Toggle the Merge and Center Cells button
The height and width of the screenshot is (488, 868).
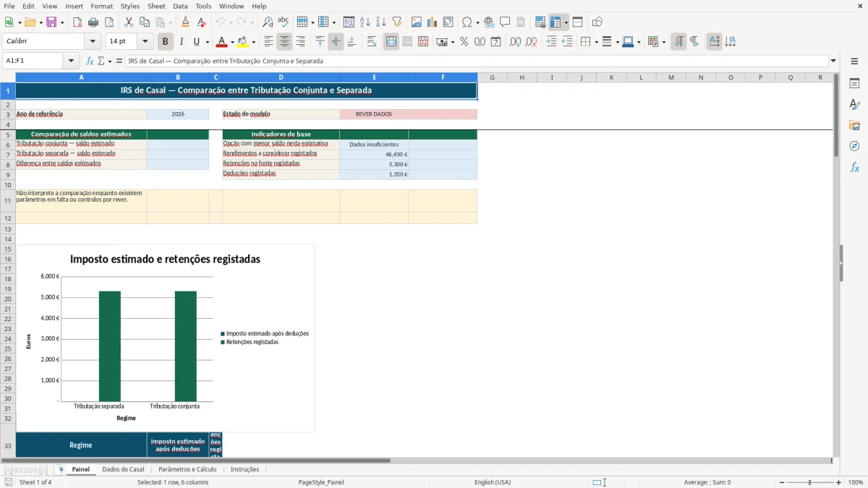(x=391, y=42)
